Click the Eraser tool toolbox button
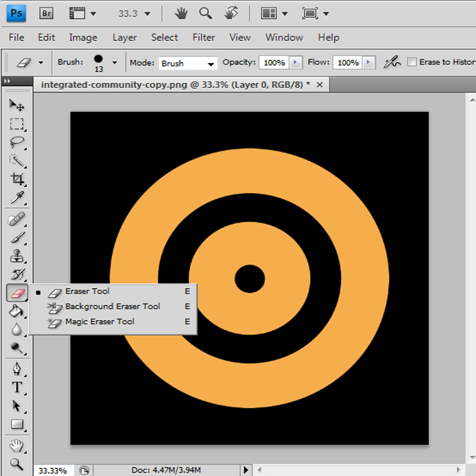 [x=17, y=292]
